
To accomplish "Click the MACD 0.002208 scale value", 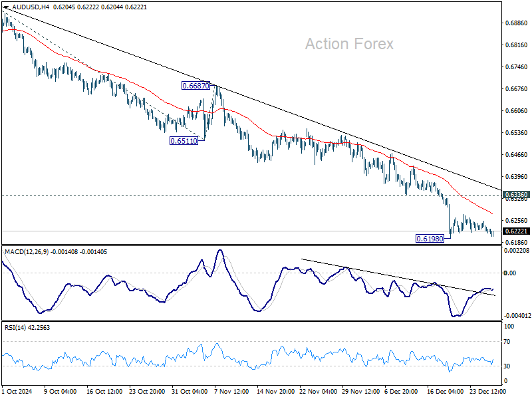I will pyautogui.click(x=517, y=251).
